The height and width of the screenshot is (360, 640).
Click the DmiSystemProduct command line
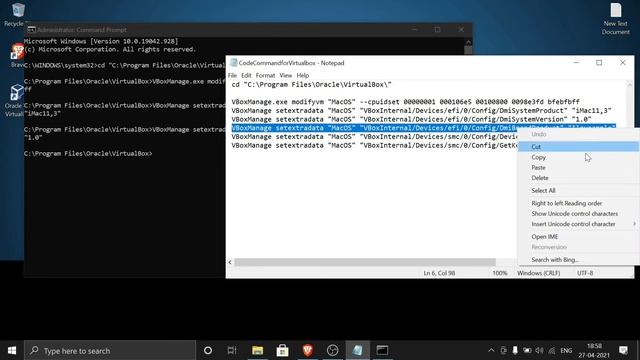point(421,111)
